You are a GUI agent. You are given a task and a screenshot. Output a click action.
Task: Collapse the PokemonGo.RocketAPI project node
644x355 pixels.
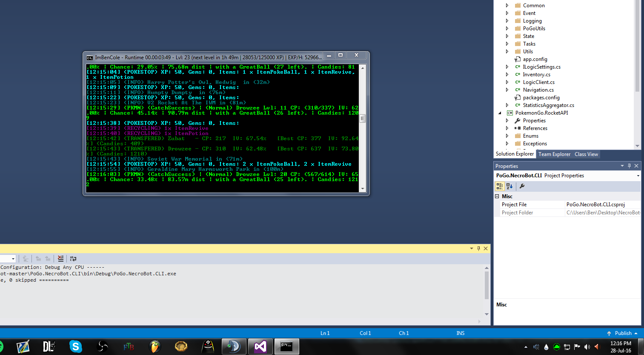(x=500, y=113)
